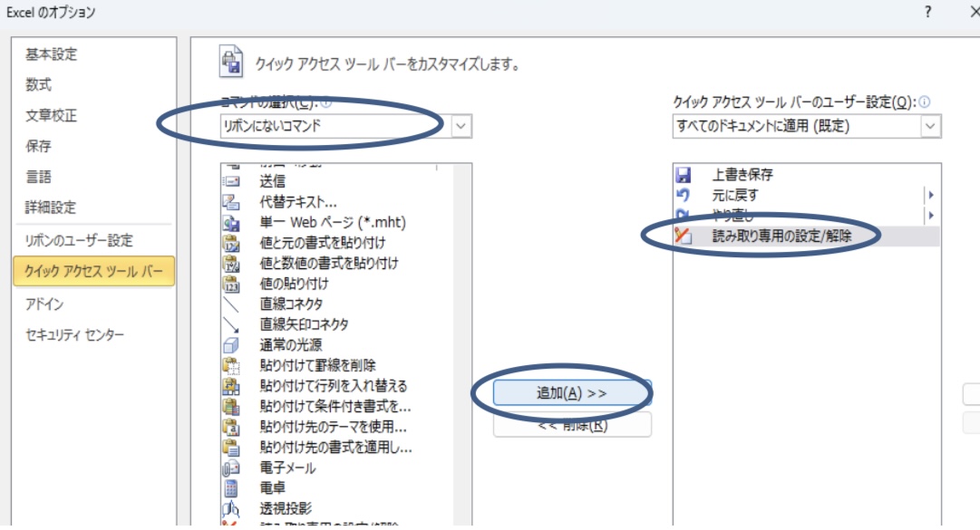
Task: Expand the 元に戻す submenu arrow
Action: click(930, 195)
